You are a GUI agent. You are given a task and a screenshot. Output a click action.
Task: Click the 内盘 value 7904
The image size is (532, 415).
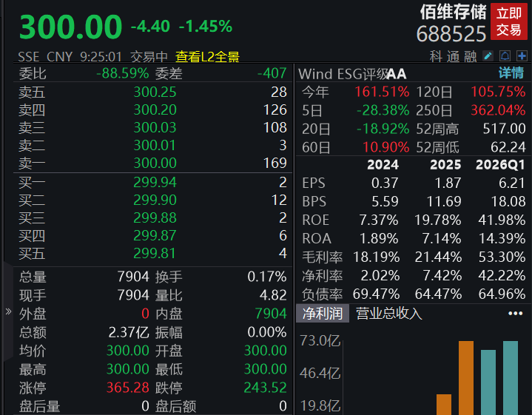click(271, 314)
